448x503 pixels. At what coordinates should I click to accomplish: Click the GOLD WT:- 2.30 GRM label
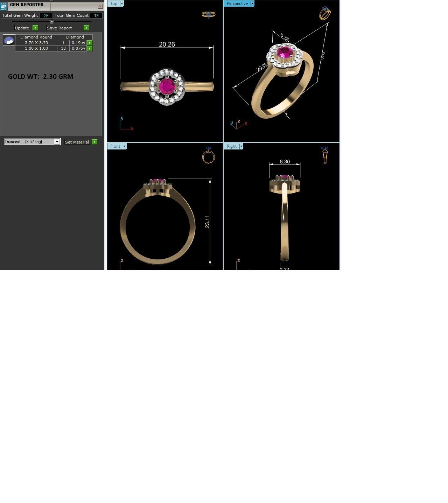coord(41,76)
